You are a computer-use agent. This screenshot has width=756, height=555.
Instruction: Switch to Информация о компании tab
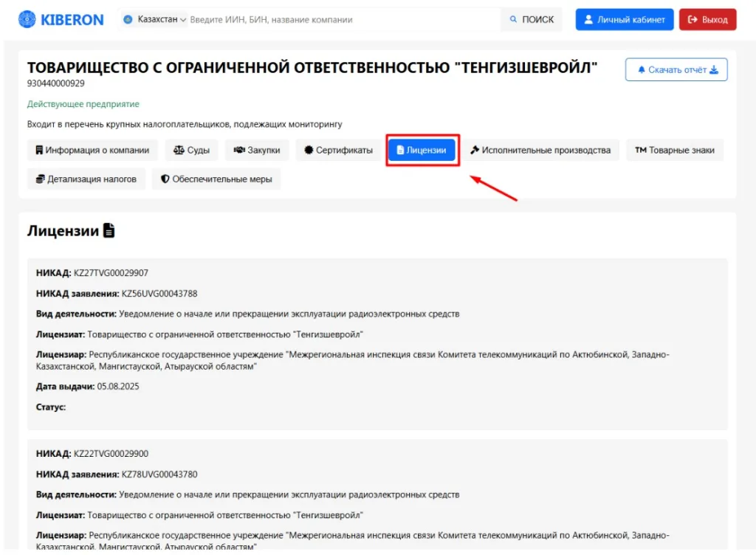(x=92, y=150)
